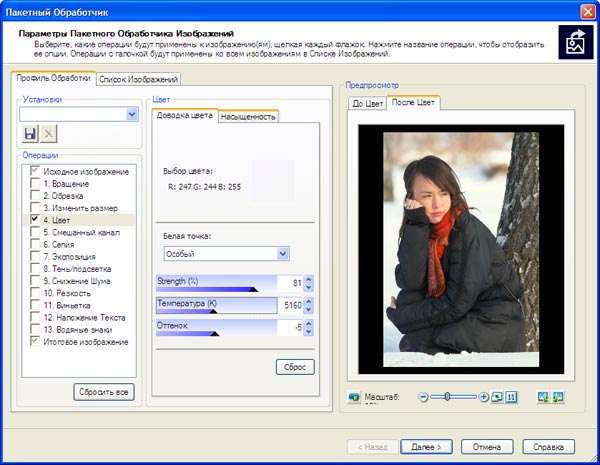This screenshot has width=600, height=465.
Task: Decrease Температура value with down arrow
Action: pos(309,310)
